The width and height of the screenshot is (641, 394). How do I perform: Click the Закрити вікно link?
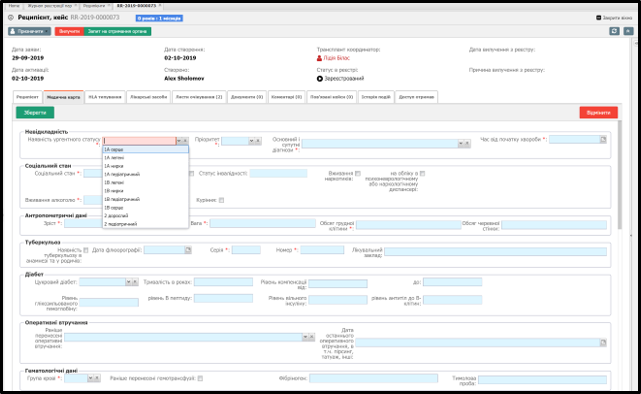[617, 18]
